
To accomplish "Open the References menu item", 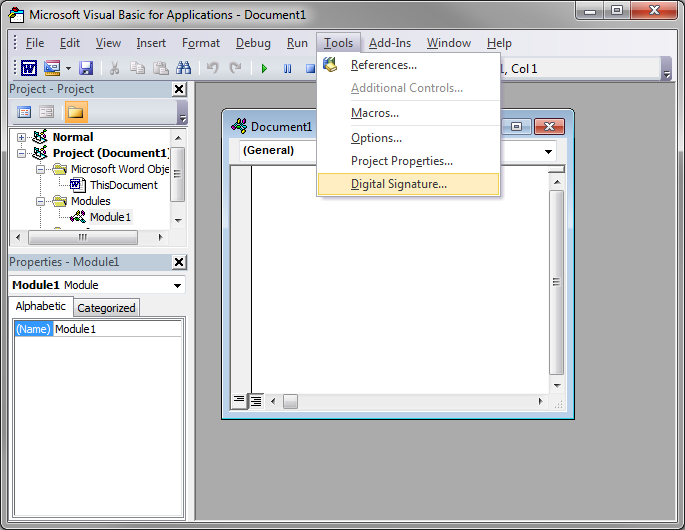I will (x=383, y=65).
